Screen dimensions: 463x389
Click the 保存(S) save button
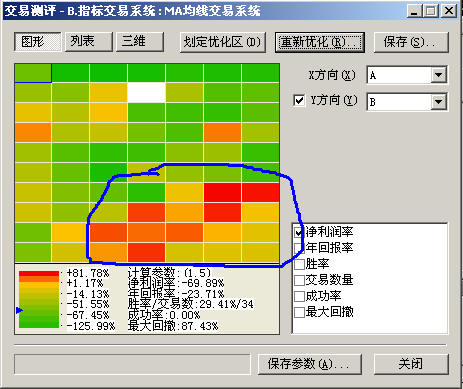(x=411, y=42)
